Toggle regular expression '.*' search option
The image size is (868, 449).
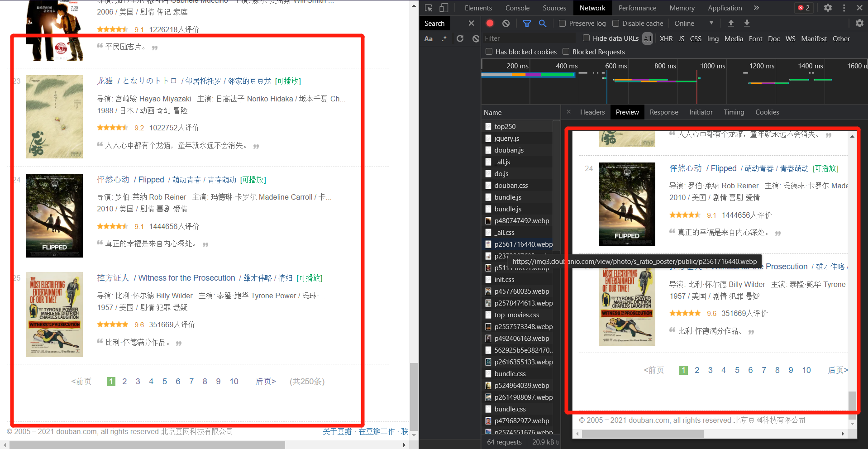(444, 38)
